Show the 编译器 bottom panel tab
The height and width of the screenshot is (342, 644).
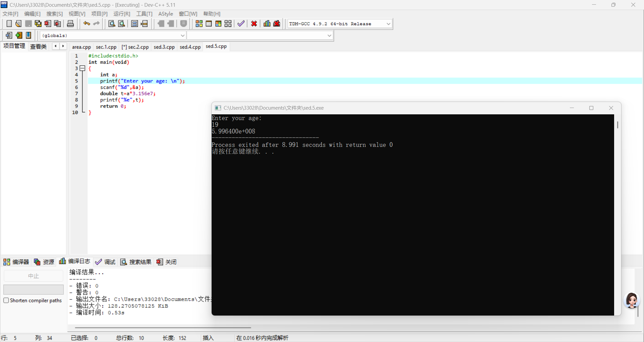pos(16,262)
